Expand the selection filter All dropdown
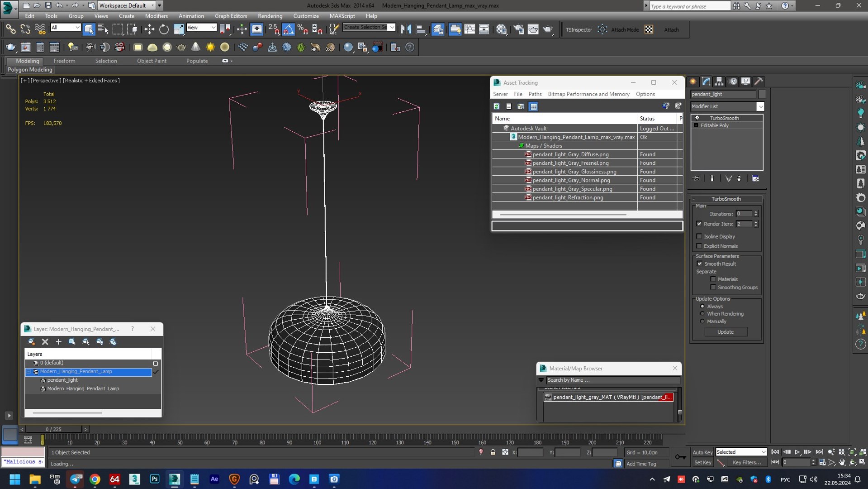 tap(77, 28)
